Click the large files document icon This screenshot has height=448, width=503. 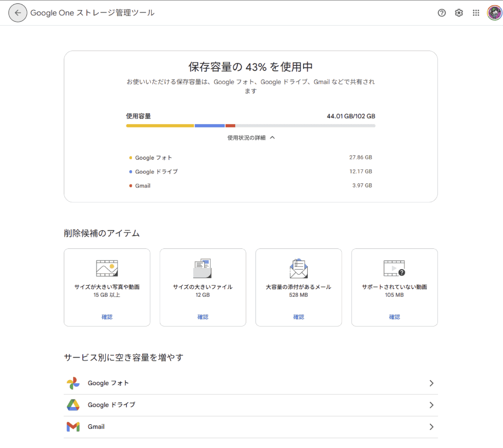point(202,268)
